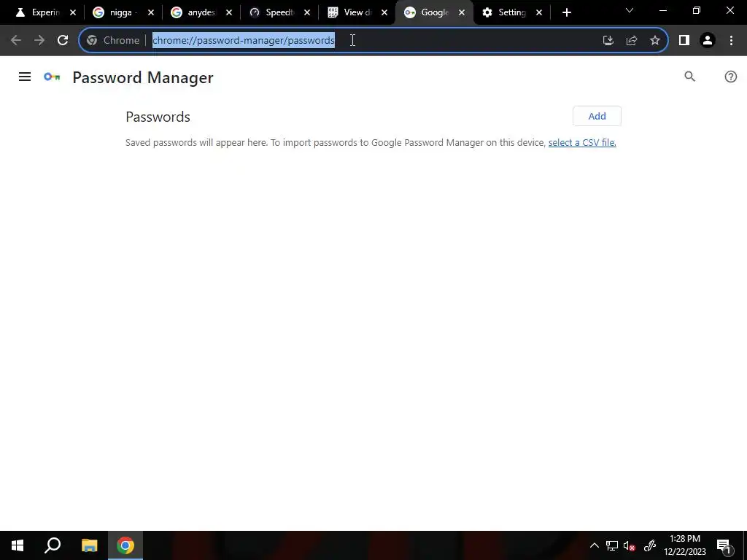Click the Password Manager key logo
This screenshot has height=560, width=747.
coord(52,77)
